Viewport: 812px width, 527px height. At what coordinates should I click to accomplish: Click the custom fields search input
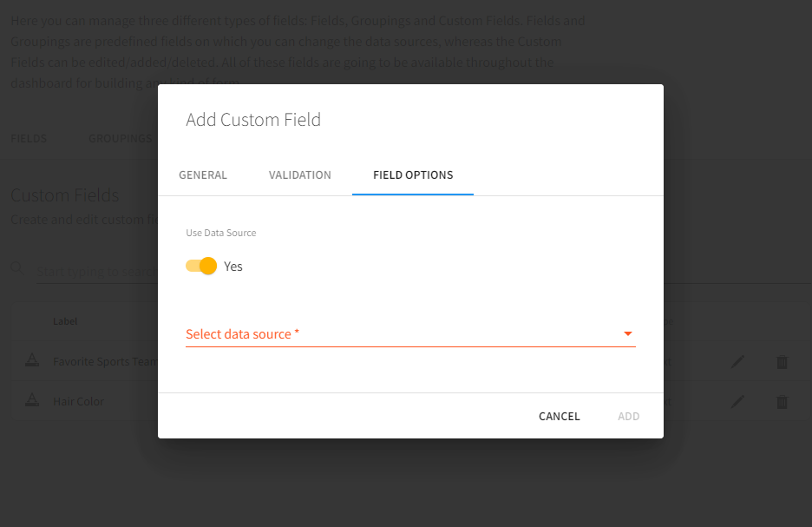(x=95, y=273)
